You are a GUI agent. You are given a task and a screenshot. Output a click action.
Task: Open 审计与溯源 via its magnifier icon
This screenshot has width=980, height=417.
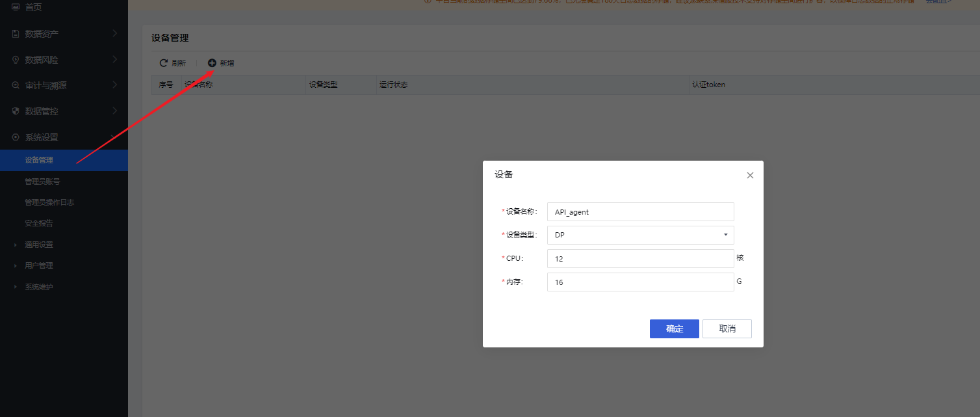coord(14,85)
